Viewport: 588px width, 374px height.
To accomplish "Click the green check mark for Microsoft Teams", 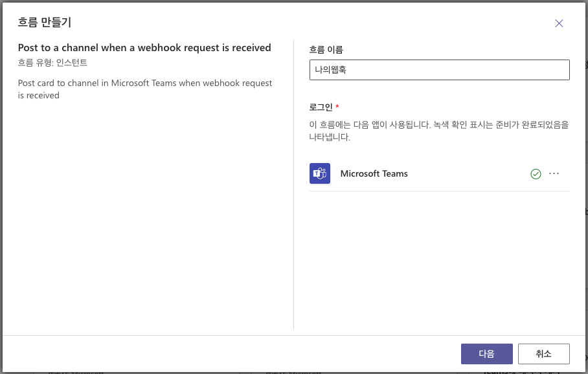I will tap(536, 174).
